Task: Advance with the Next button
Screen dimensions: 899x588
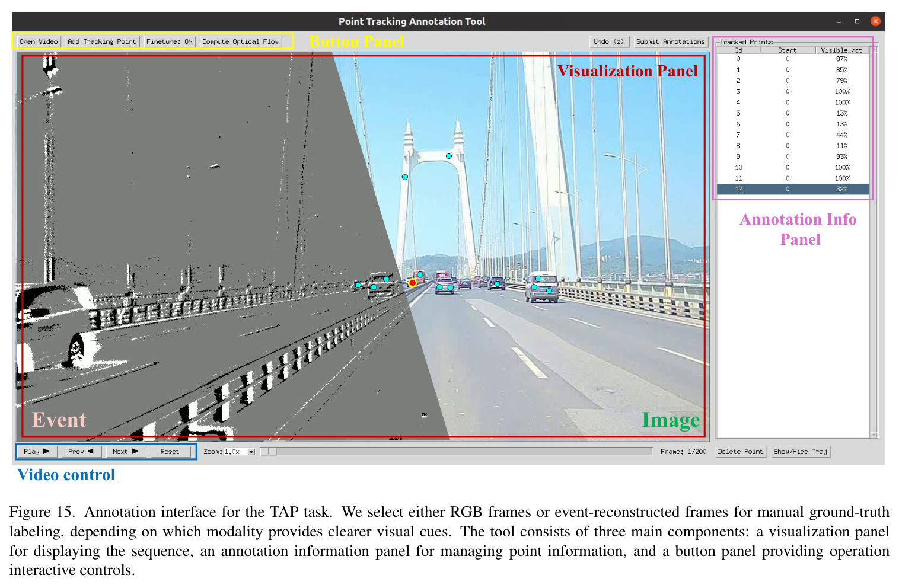Action: (125, 452)
